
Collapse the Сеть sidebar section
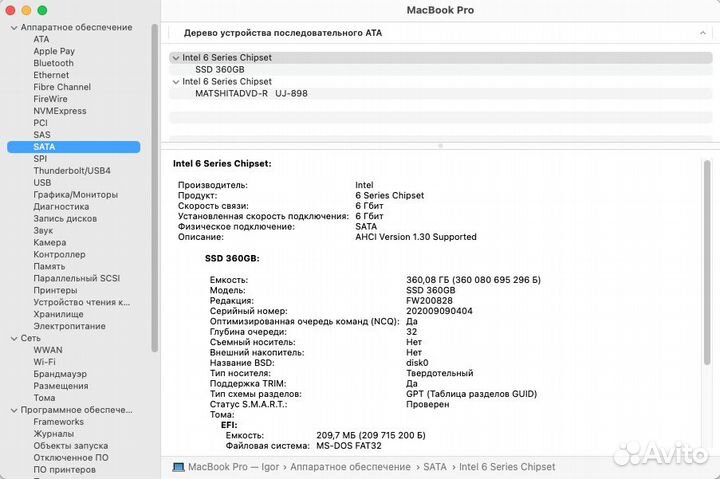14,338
